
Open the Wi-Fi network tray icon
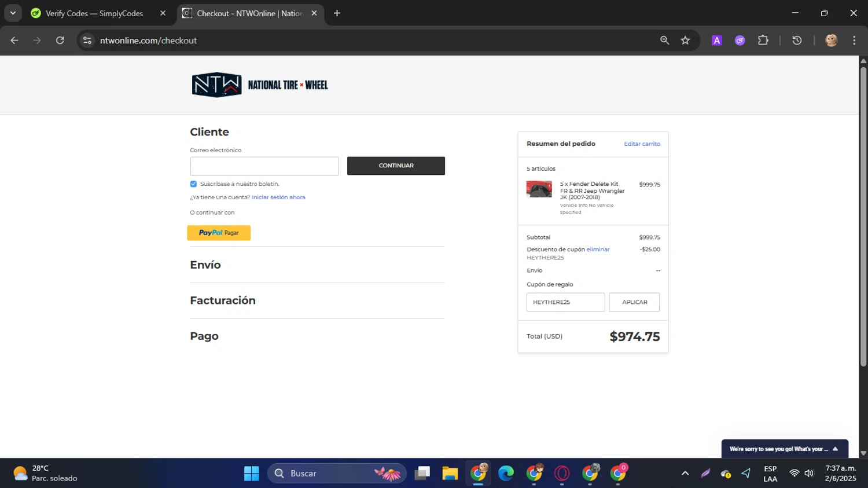[x=795, y=474]
